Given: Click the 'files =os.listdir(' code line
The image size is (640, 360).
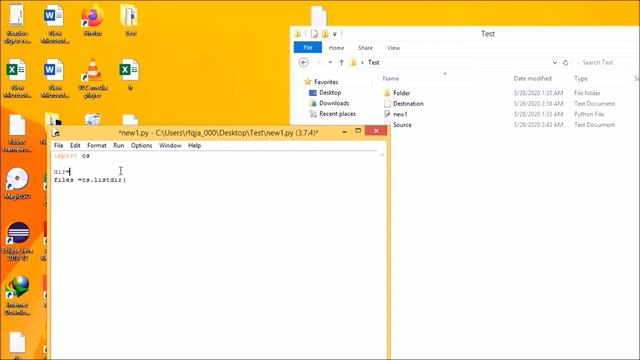Looking at the screenshot, I should click(90, 180).
